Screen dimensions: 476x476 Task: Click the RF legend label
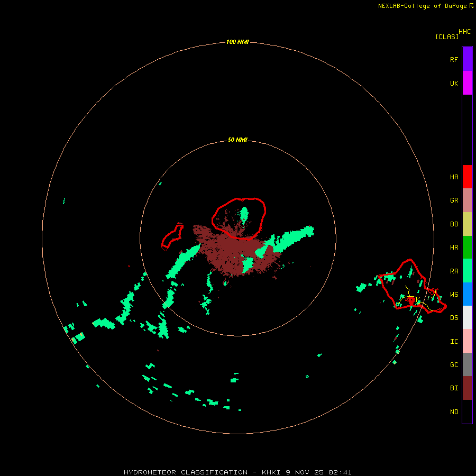(454, 59)
